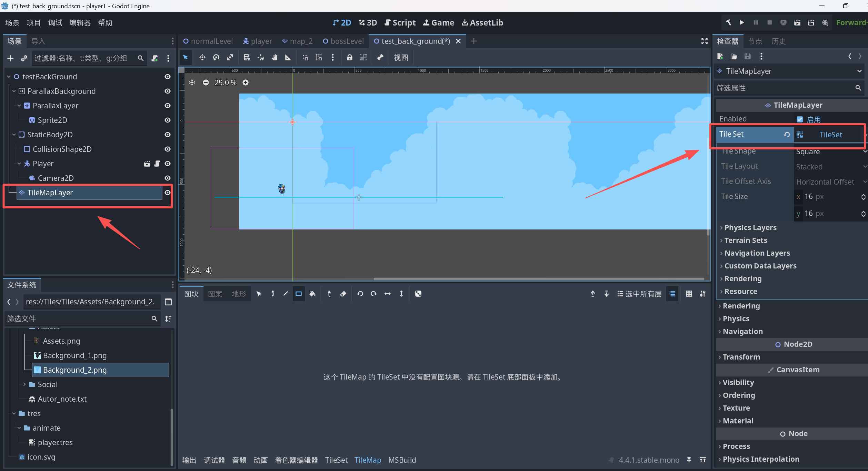Toggle TileMap grid visibility icon

689,294
